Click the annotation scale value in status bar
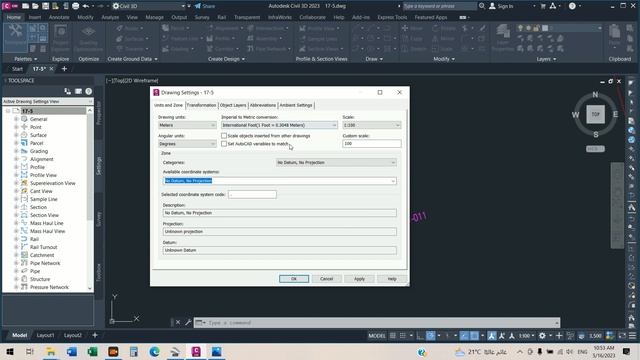The image size is (640, 360). (526, 336)
